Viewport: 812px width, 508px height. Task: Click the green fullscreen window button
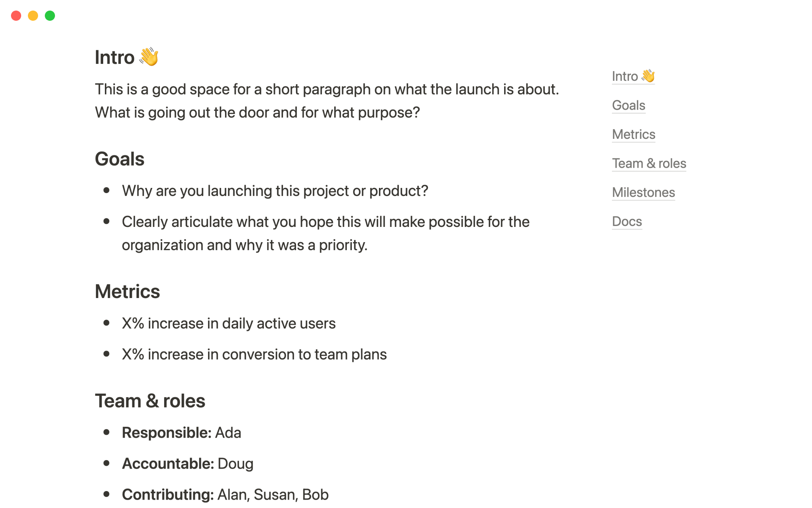tap(50, 16)
